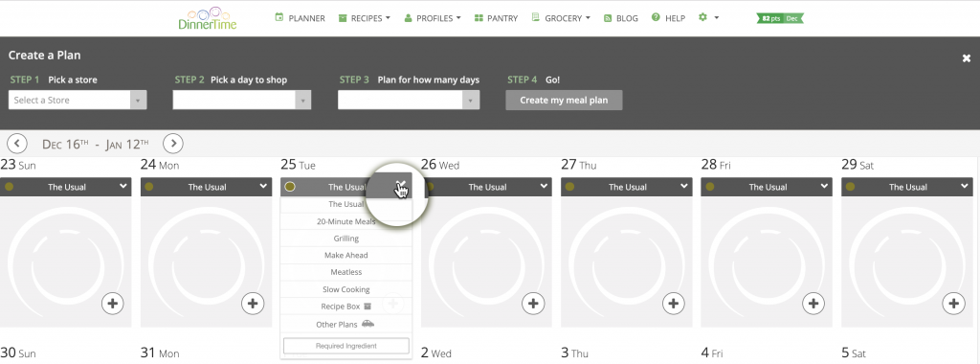Open the Select a Store dropdown

click(78, 100)
